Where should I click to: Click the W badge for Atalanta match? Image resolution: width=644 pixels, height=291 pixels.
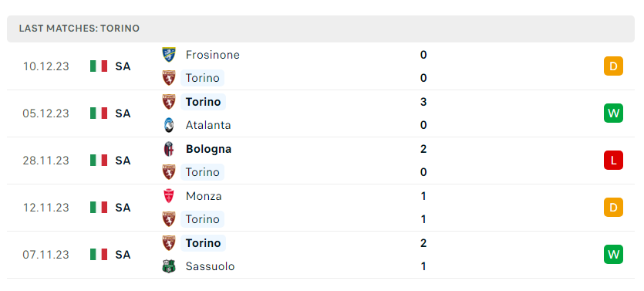[613, 113]
